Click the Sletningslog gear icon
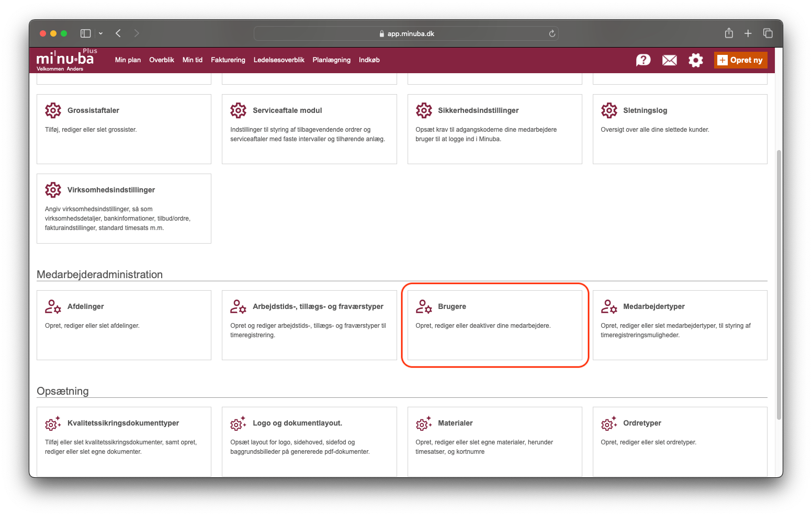812x516 pixels. click(x=609, y=110)
